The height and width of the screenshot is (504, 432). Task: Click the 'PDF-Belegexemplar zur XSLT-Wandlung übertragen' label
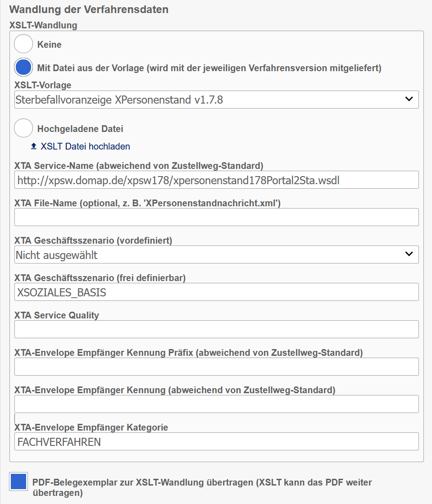point(202,482)
